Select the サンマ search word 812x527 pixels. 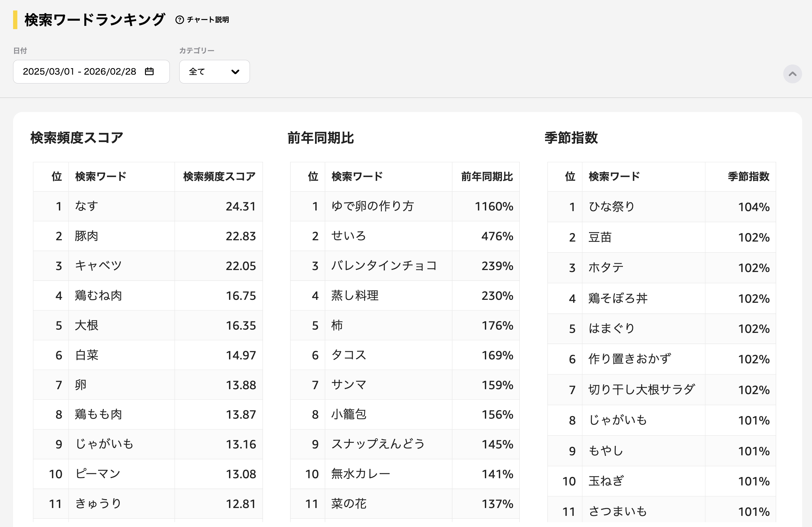point(349,385)
